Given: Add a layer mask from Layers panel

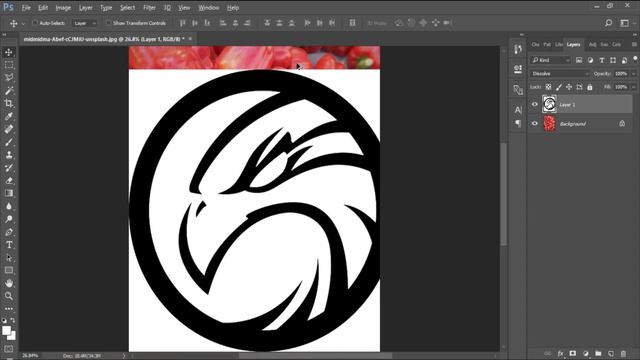Looking at the screenshot, I should pyautogui.click(x=573, y=353).
